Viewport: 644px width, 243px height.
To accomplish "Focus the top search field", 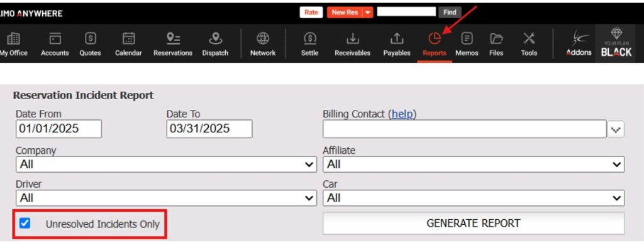I will click(x=406, y=11).
